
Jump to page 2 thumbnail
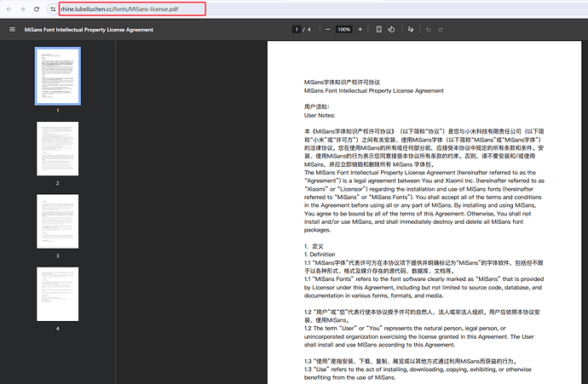pos(58,148)
